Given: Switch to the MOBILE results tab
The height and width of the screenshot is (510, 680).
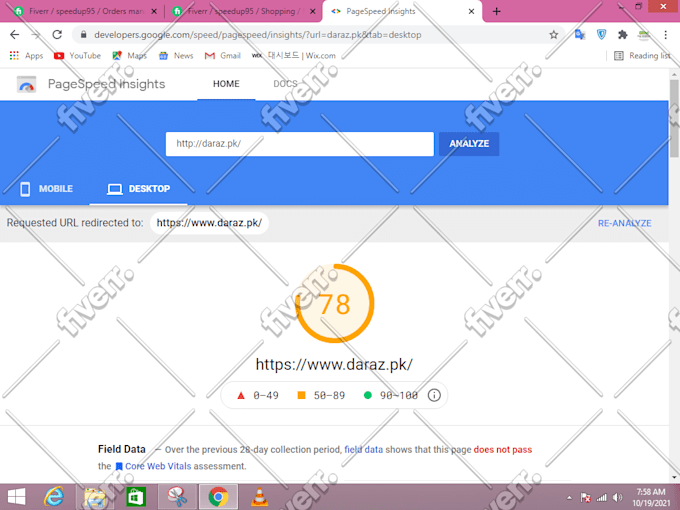Looking at the screenshot, I should click(x=46, y=189).
